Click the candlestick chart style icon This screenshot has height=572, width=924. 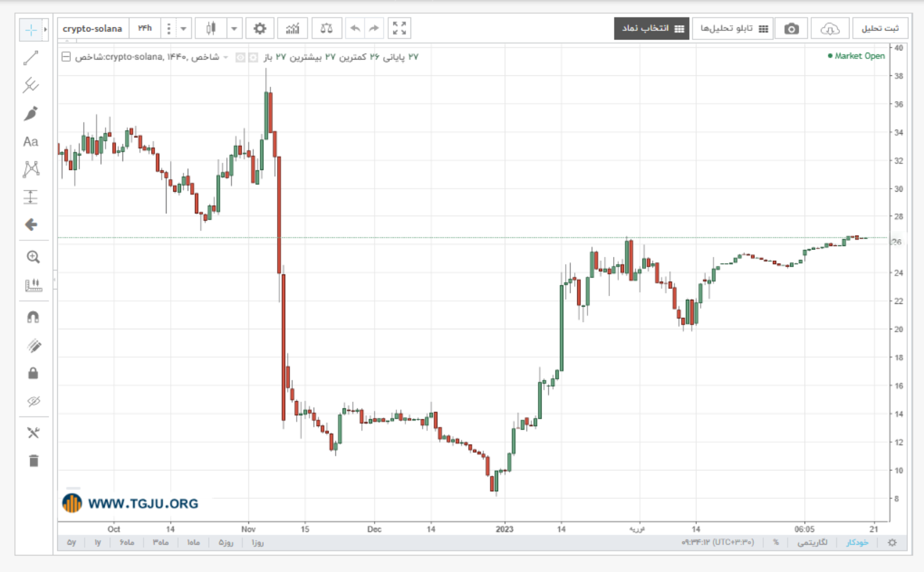(211, 29)
